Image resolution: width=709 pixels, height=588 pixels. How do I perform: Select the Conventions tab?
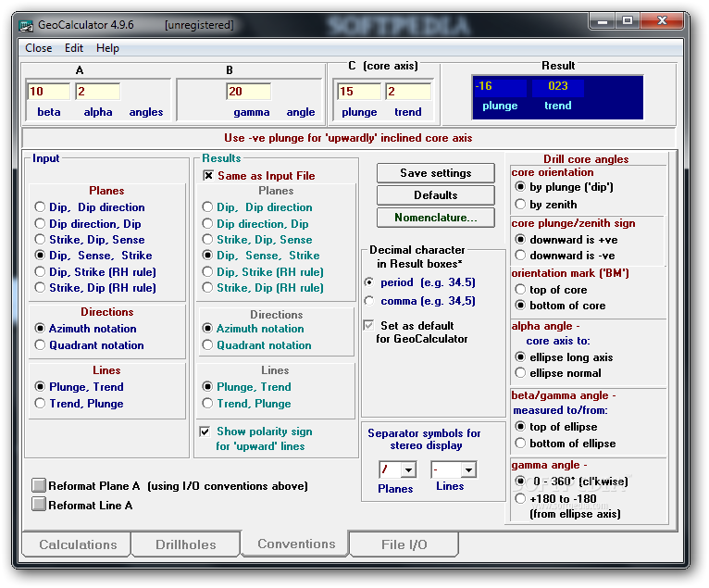pyautogui.click(x=296, y=544)
